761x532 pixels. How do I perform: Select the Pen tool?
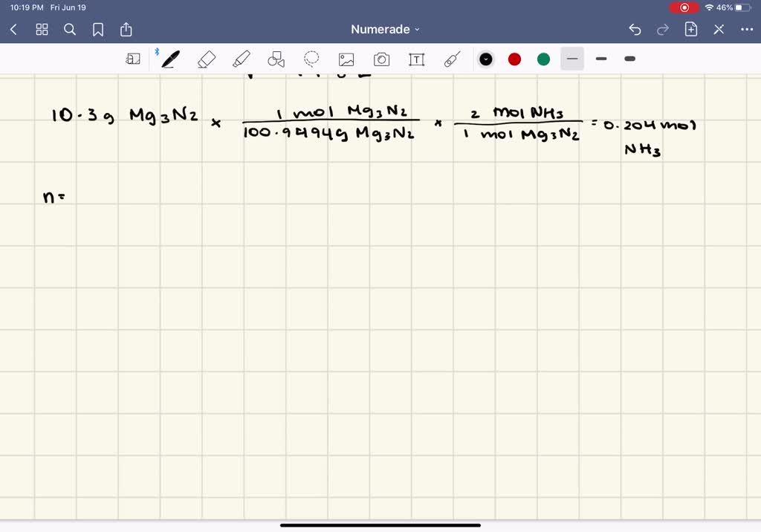[170, 59]
